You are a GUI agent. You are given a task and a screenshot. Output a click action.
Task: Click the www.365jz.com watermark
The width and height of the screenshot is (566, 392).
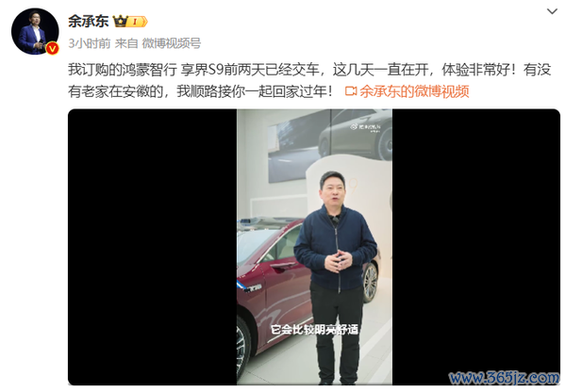(504, 378)
